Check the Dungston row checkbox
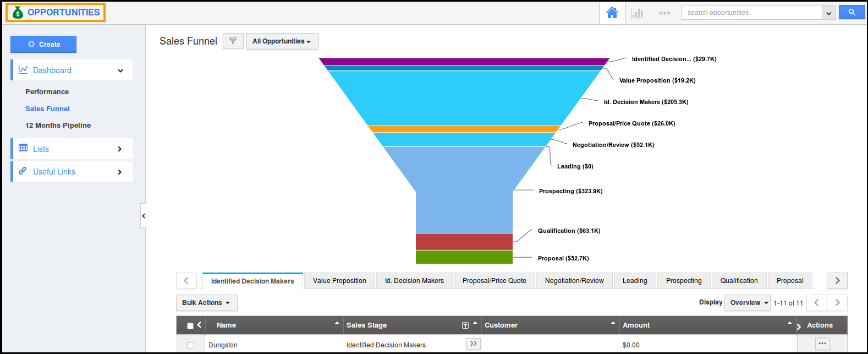 (191, 345)
